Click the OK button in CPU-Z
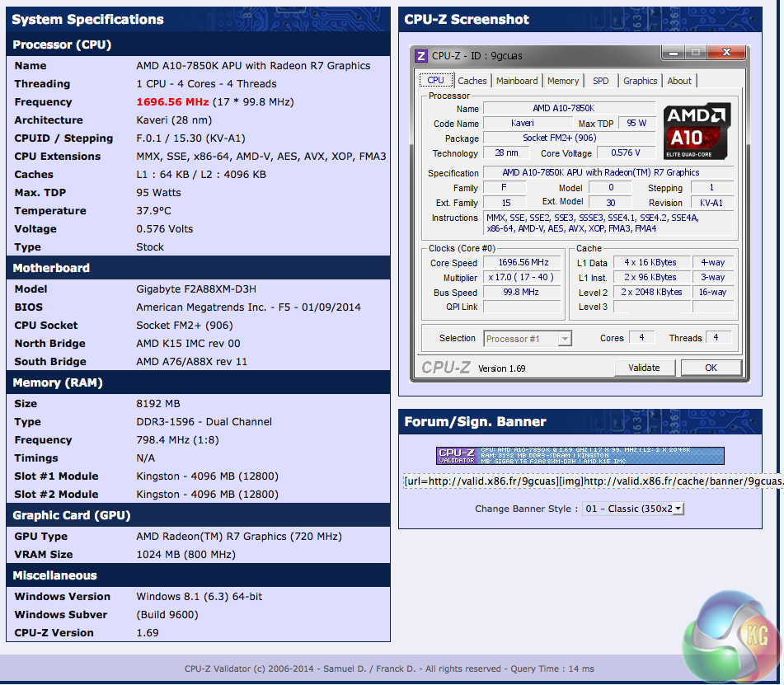784x685 pixels. [711, 368]
